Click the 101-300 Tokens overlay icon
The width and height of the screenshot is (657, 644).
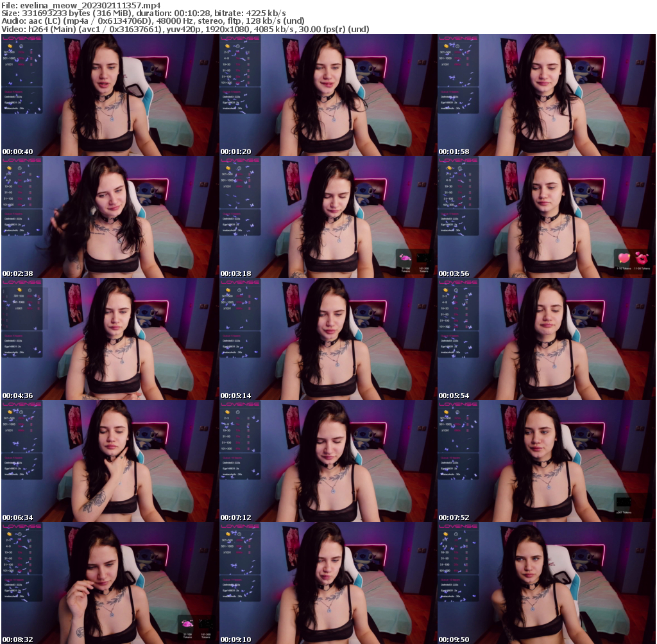coord(424,257)
